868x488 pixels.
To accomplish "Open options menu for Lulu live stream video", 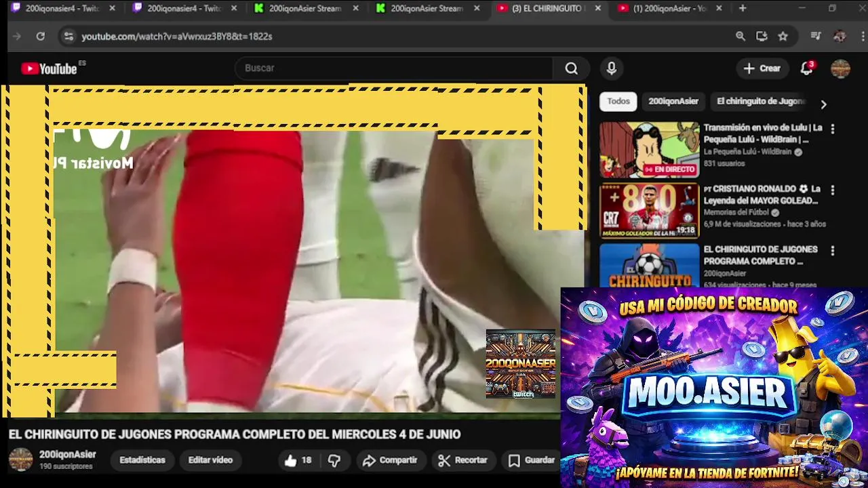I will pos(833,128).
